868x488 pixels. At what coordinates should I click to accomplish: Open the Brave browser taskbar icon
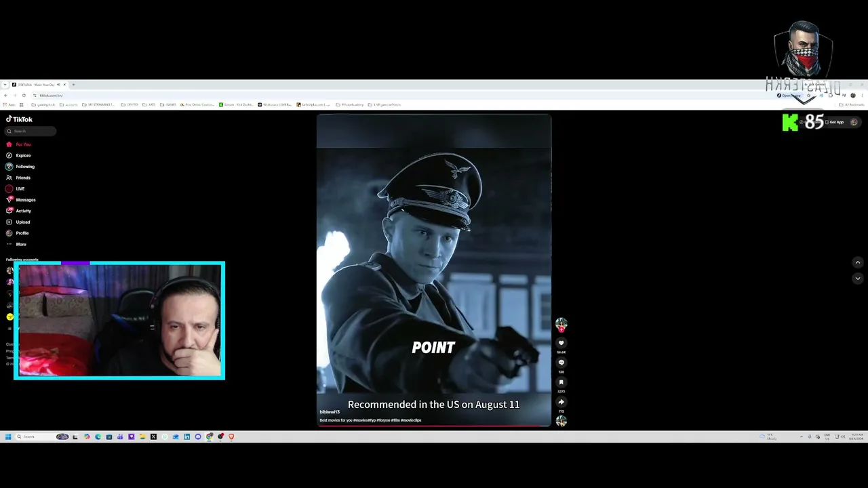click(x=231, y=436)
